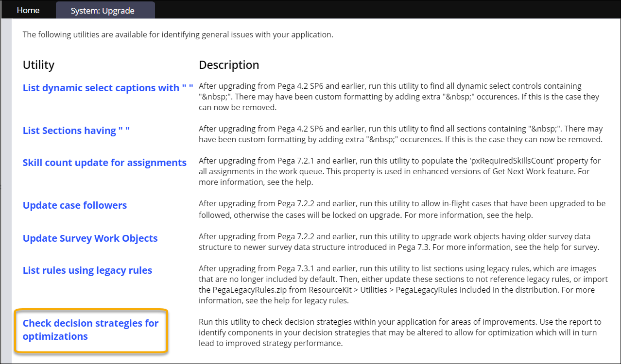Open Skill count update for assignments
The width and height of the screenshot is (621, 364).
(x=104, y=163)
